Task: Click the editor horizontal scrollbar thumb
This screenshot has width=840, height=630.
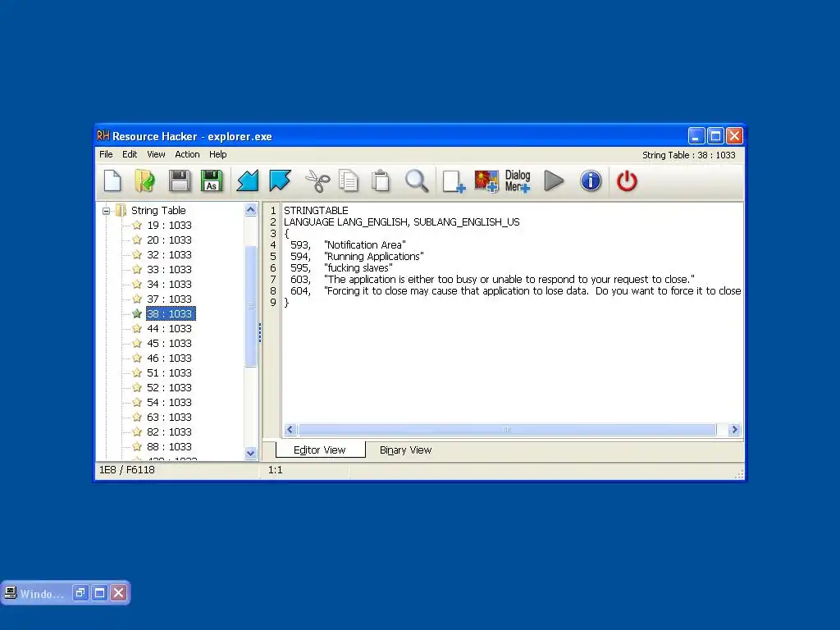Action: click(507, 430)
